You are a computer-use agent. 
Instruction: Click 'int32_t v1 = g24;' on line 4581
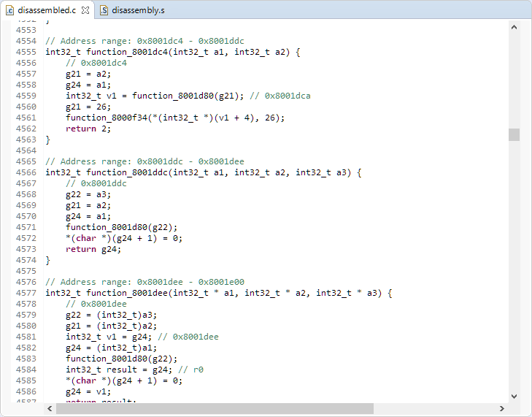pyautogui.click(x=109, y=337)
